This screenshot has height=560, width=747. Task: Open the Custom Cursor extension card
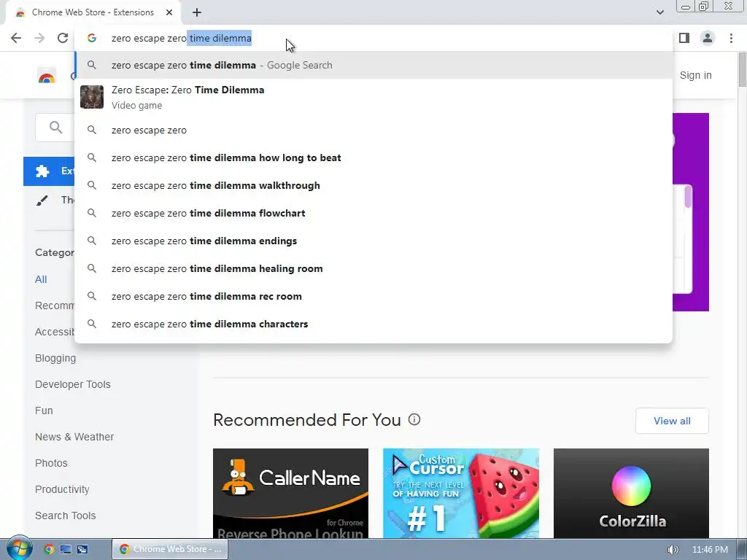(461, 494)
